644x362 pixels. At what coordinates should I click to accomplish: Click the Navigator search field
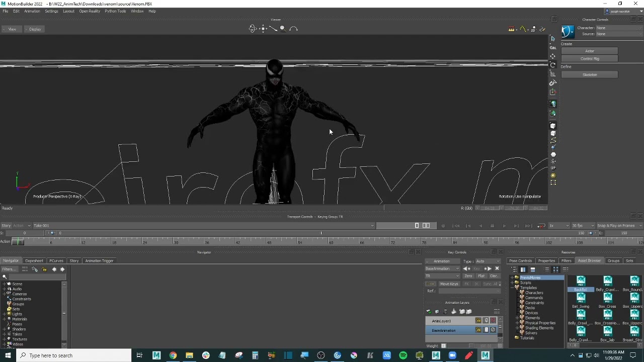[37, 277]
